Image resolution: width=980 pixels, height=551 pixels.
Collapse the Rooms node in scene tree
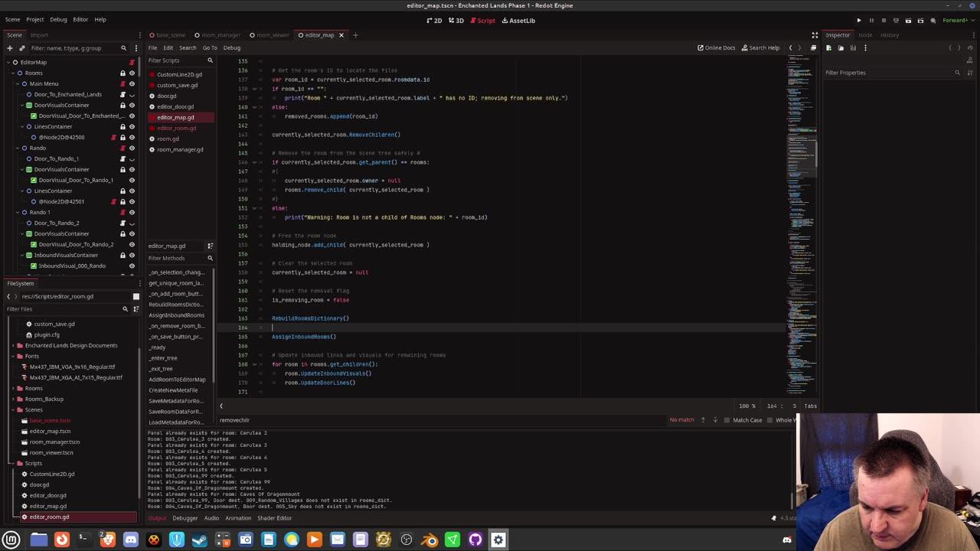12,73
